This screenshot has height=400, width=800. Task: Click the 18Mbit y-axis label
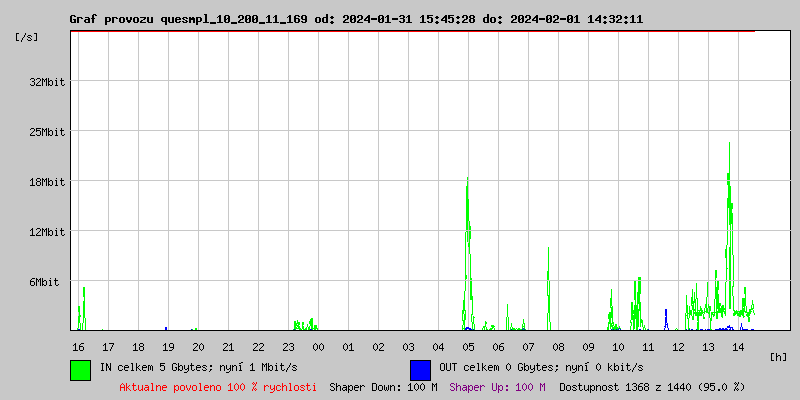tap(47, 182)
